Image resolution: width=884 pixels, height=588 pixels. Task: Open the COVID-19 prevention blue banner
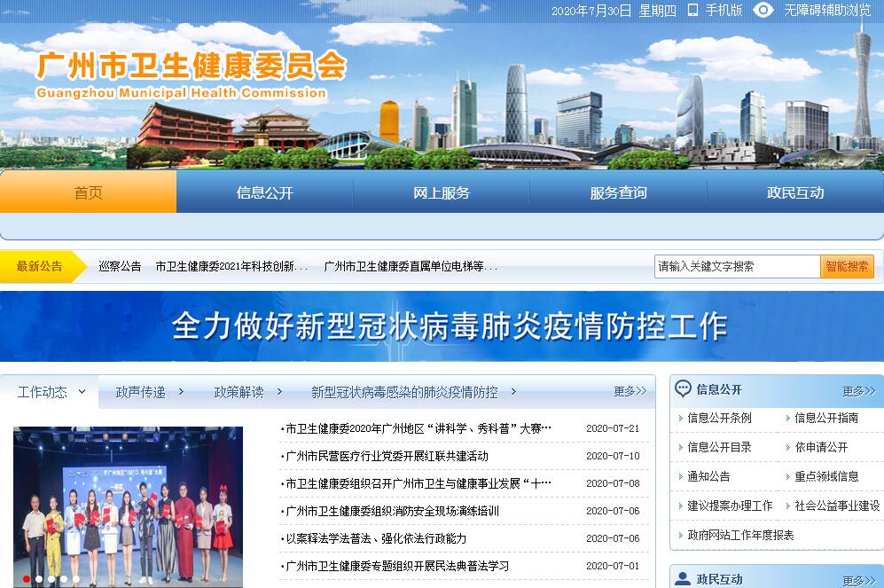tap(442, 325)
